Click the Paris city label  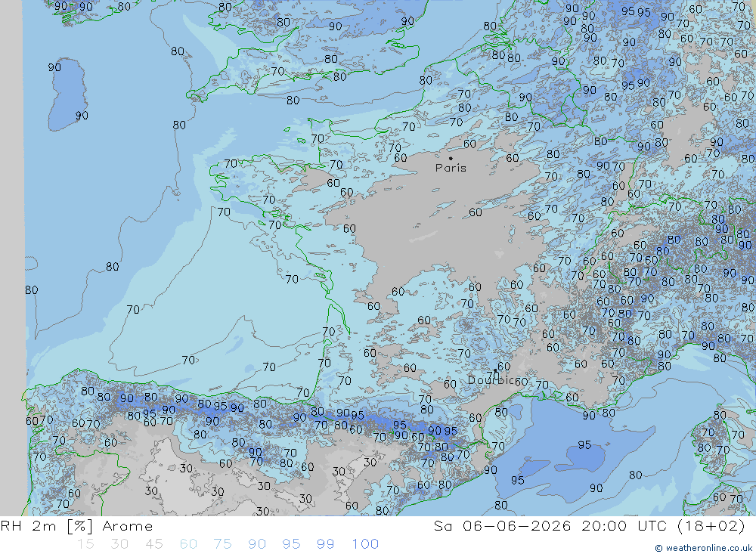pos(451,168)
